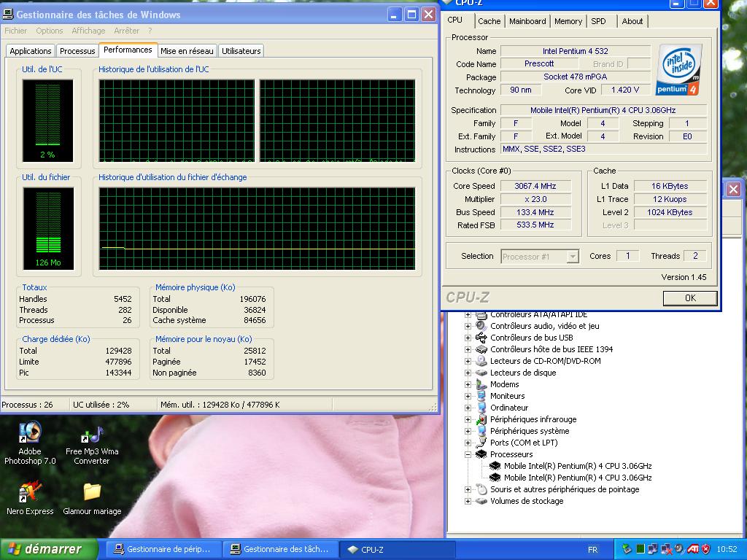Click Contrôleurs de bus USB icon
The height and width of the screenshot is (560, 747).
tap(481, 338)
